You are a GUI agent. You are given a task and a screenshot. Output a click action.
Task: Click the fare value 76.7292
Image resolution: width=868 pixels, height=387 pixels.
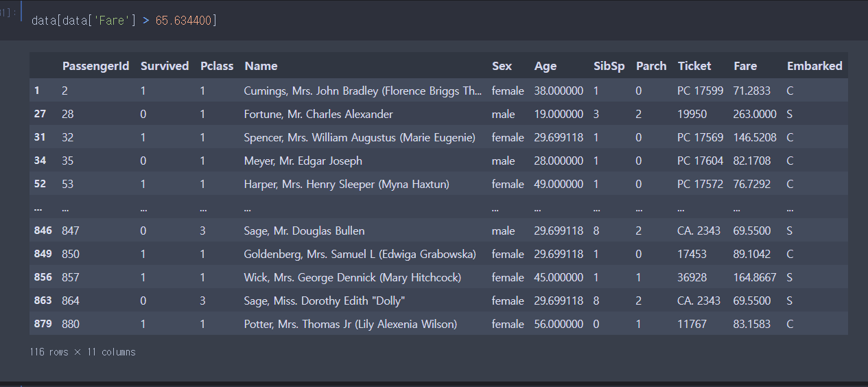[x=751, y=184]
